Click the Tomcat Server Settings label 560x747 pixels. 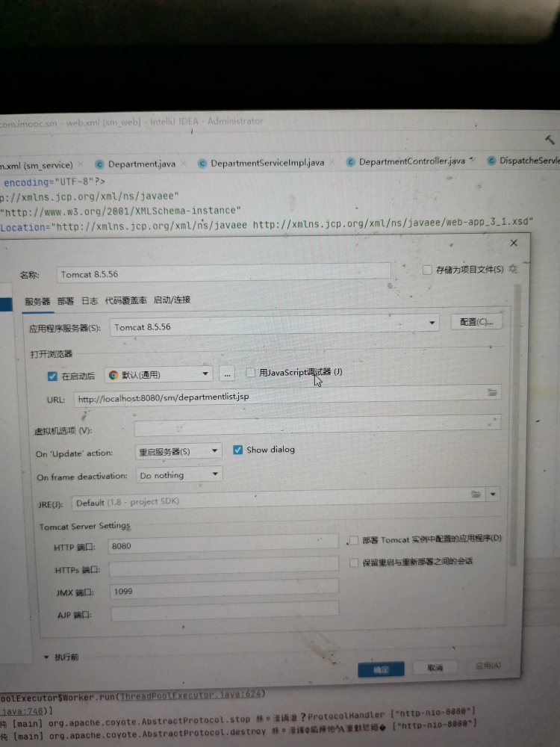(85, 526)
